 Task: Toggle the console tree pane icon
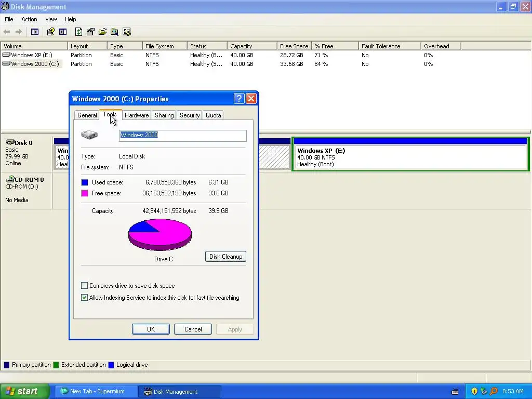pos(35,32)
